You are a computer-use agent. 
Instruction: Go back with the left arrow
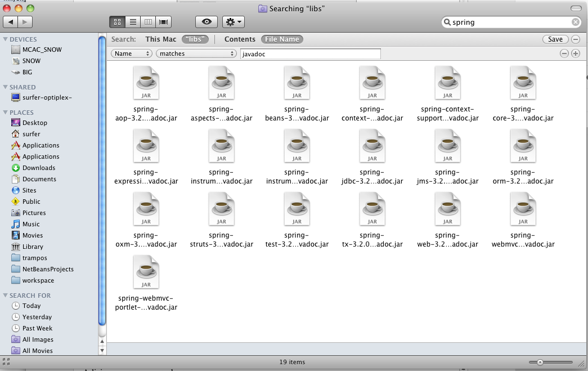pyautogui.click(x=11, y=22)
